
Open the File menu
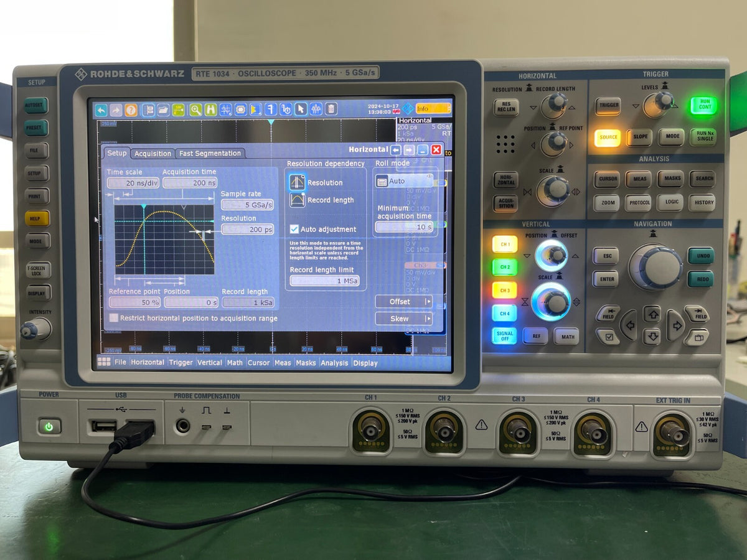(x=120, y=363)
